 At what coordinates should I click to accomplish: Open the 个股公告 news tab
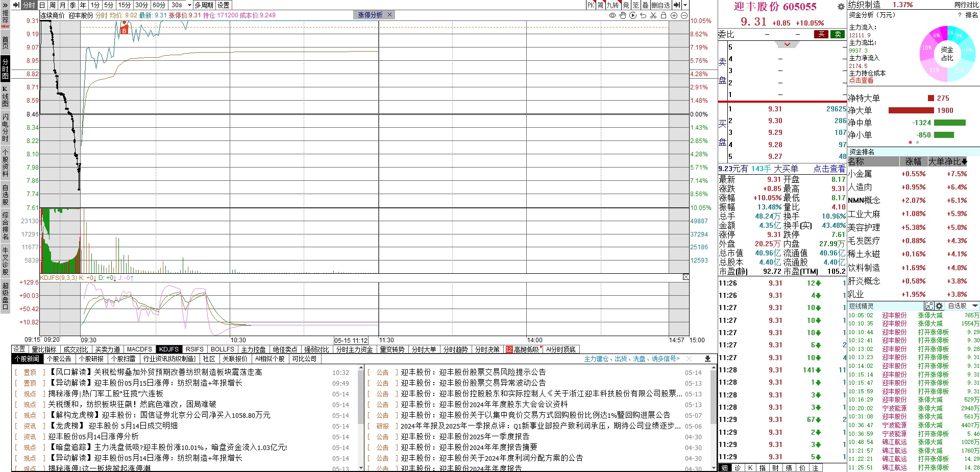59,359
